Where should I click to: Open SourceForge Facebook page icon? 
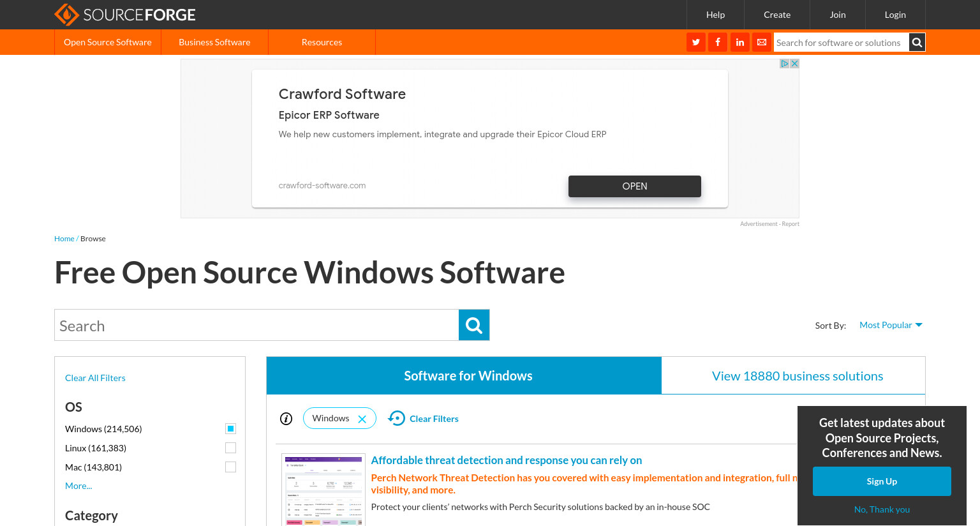point(718,42)
